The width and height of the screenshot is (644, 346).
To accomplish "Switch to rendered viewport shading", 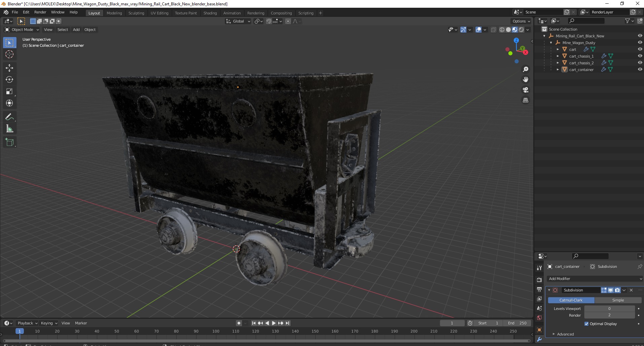I will (521, 30).
